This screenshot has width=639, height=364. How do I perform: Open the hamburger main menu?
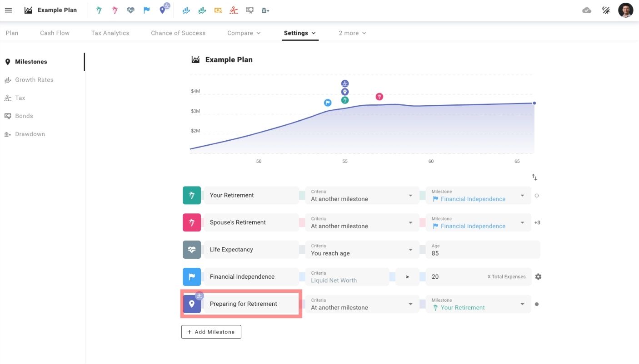[8, 10]
